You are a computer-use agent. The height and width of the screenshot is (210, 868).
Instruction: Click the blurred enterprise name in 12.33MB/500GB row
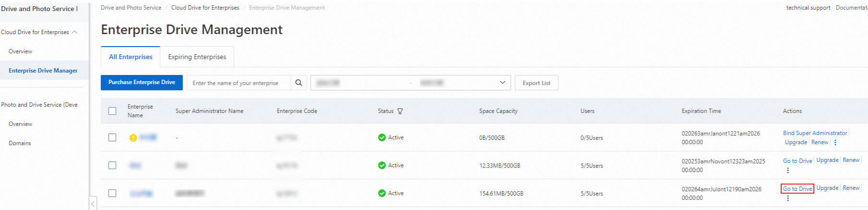pos(135,165)
